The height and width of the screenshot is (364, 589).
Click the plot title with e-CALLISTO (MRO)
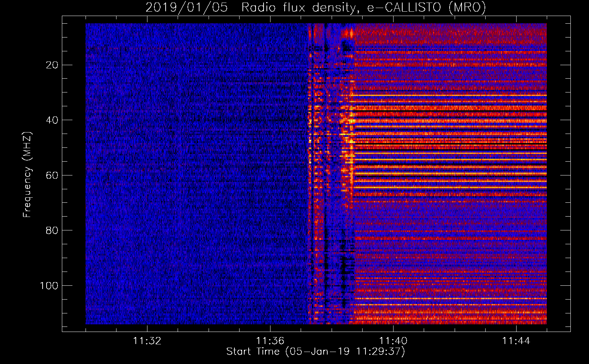pyautogui.click(x=316, y=7)
